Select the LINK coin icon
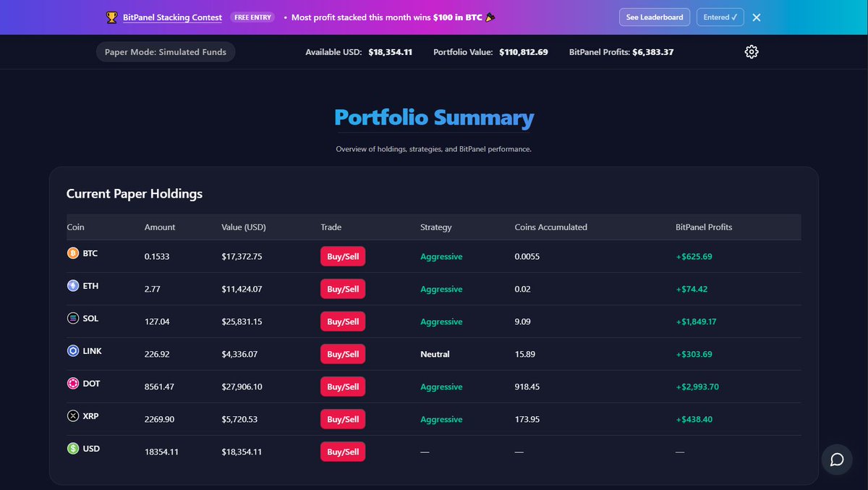Image resolution: width=868 pixels, height=490 pixels. point(72,350)
